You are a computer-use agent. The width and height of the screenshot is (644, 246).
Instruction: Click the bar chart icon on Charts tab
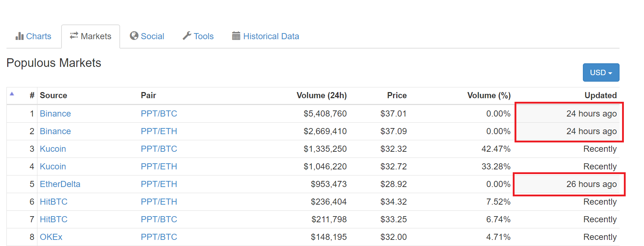pos(19,36)
